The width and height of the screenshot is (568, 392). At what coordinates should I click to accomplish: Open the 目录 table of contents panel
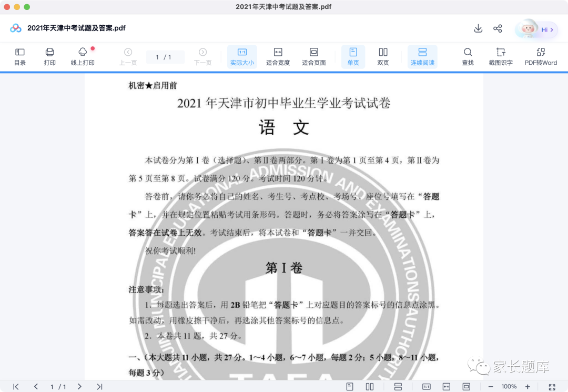[20, 57]
